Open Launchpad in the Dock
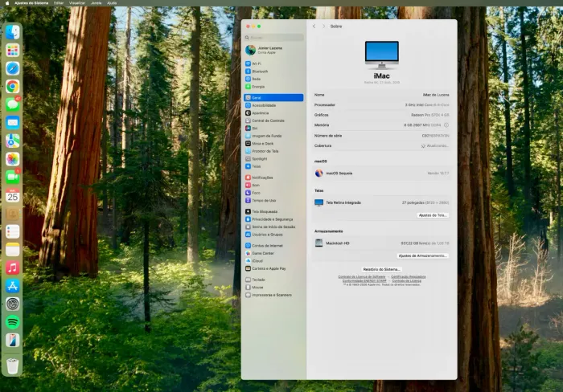The height and width of the screenshot is (392, 563). 13,51
